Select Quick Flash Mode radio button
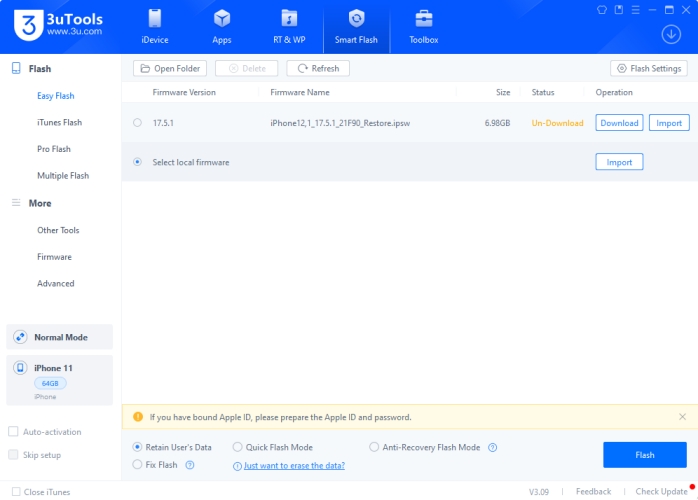The width and height of the screenshot is (698, 500). (238, 448)
